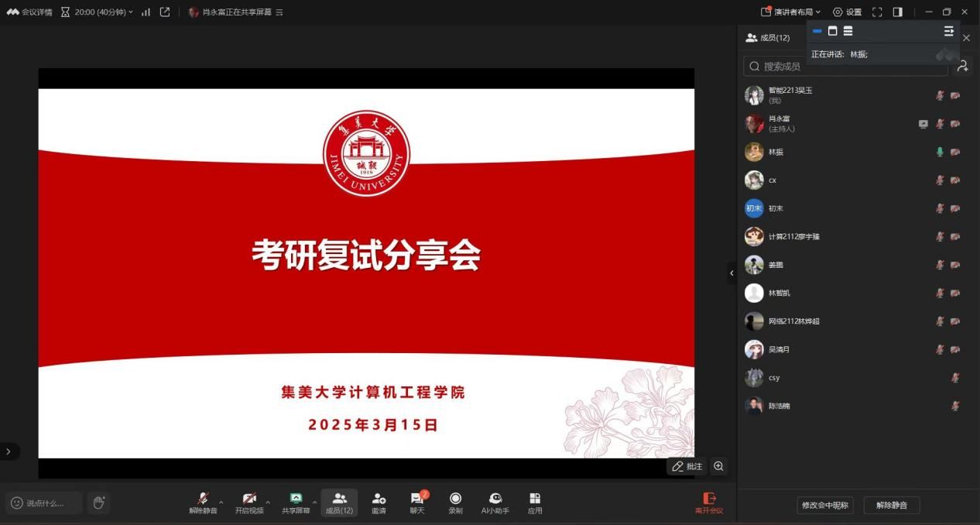Toggle the 成员(12) toolbar button
Image resolution: width=980 pixels, height=525 pixels.
tap(339, 503)
